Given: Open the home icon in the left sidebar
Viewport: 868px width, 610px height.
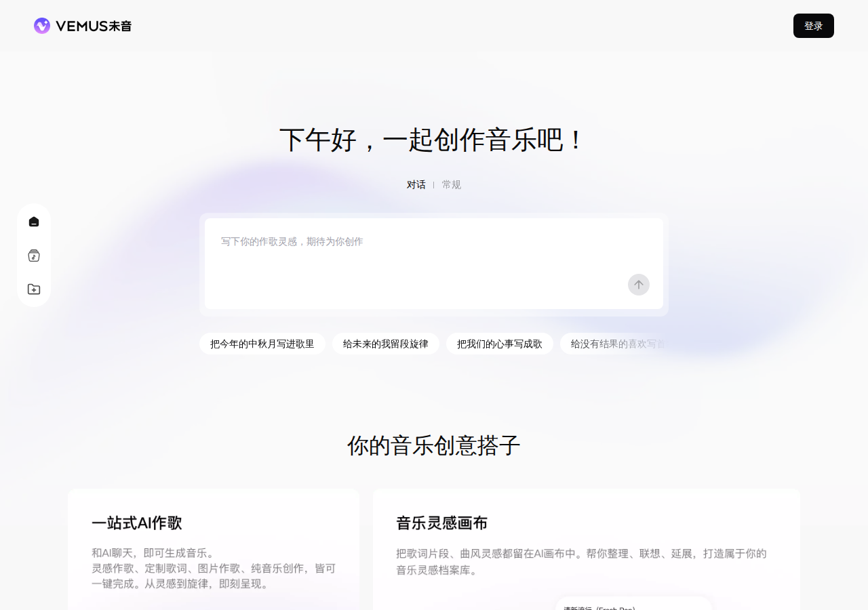Looking at the screenshot, I should (34, 222).
